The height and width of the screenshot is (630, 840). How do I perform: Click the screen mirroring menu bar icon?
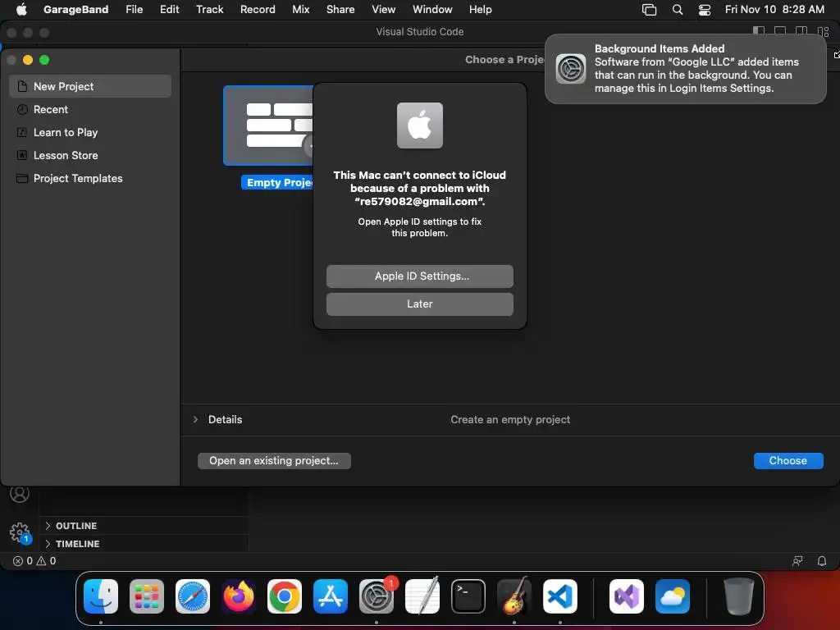[650, 10]
